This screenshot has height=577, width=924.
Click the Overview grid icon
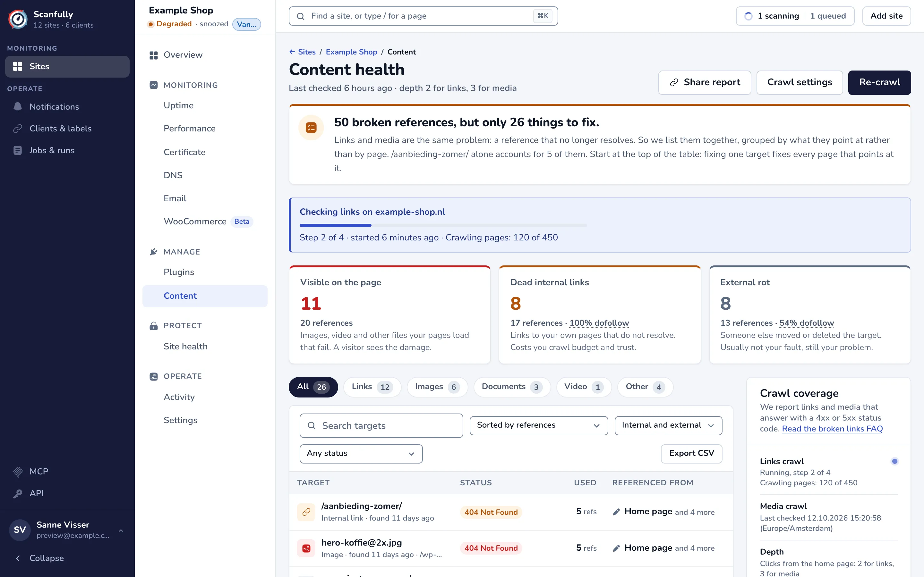pos(153,55)
